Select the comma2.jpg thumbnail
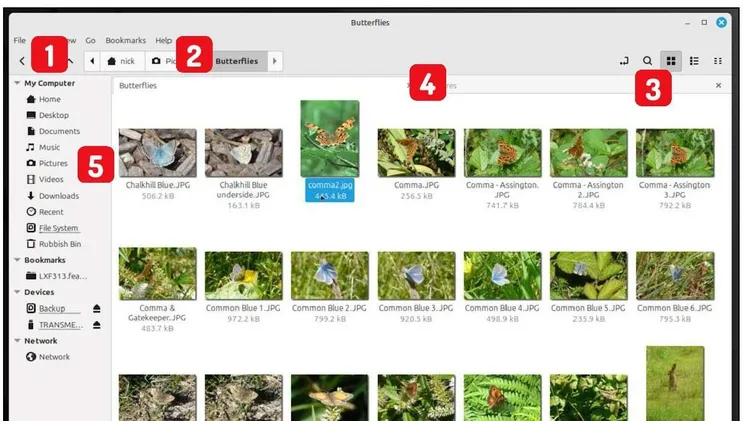Image resolution: width=750 pixels, height=421 pixels. [x=330, y=139]
